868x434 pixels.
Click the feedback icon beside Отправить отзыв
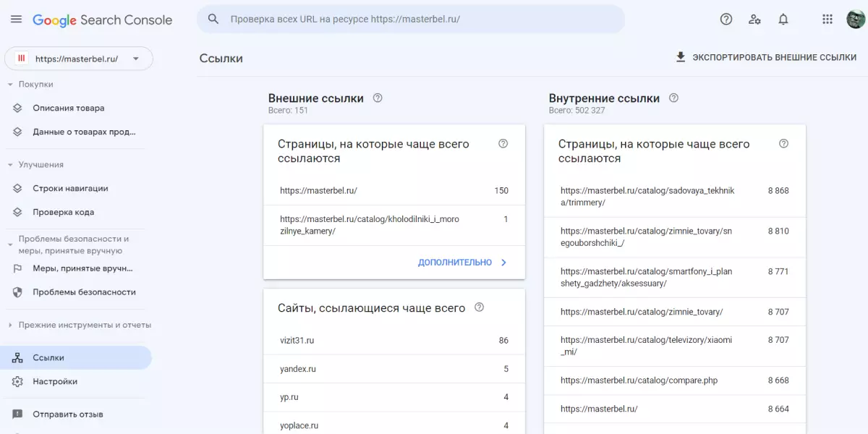click(18, 414)
